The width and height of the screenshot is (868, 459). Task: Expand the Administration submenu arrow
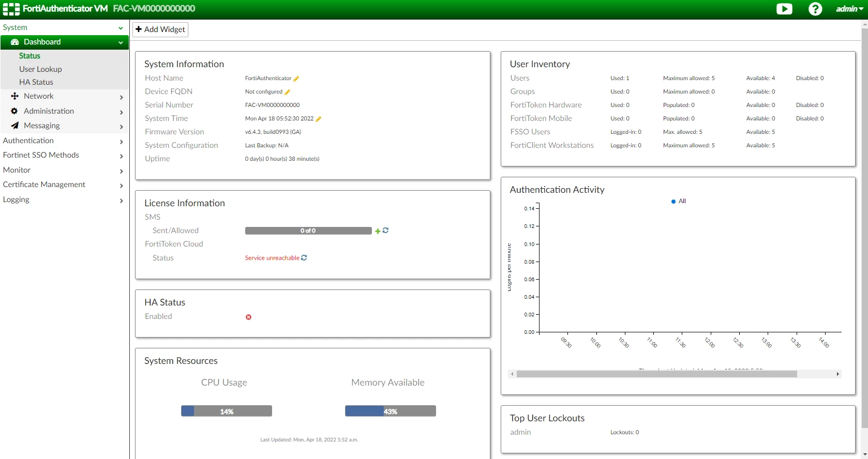point(122,112)
